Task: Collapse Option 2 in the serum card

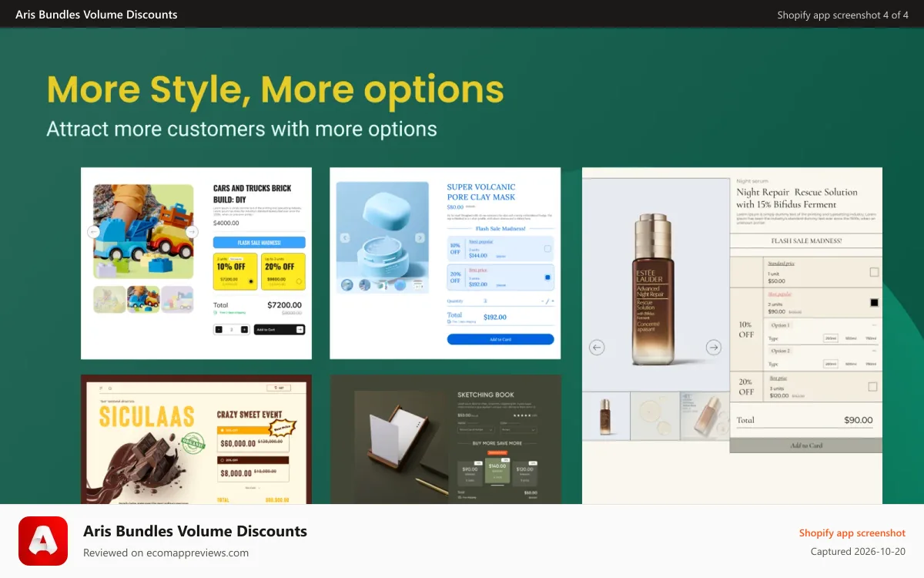Action: click(x=874, y=351)
